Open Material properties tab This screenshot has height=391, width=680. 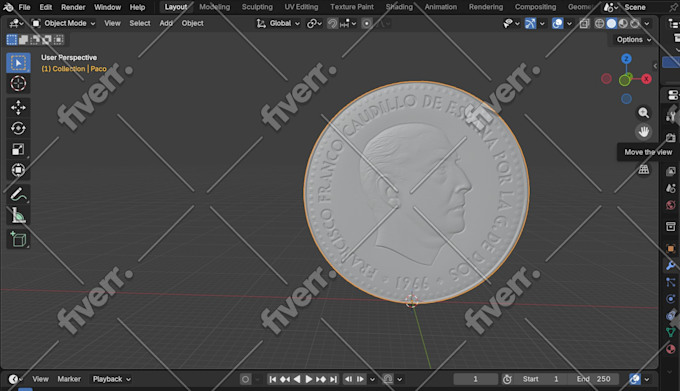pos(670,349)
